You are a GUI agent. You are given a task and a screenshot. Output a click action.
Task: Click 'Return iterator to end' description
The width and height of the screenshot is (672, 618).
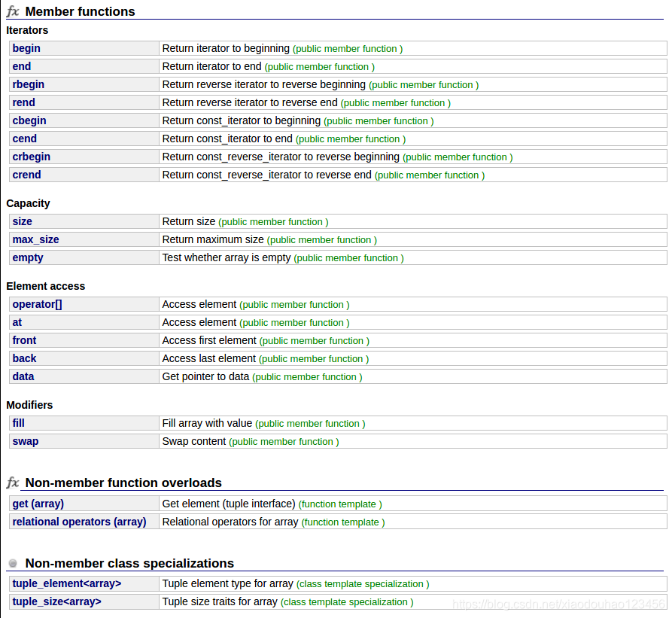[211, 66]
